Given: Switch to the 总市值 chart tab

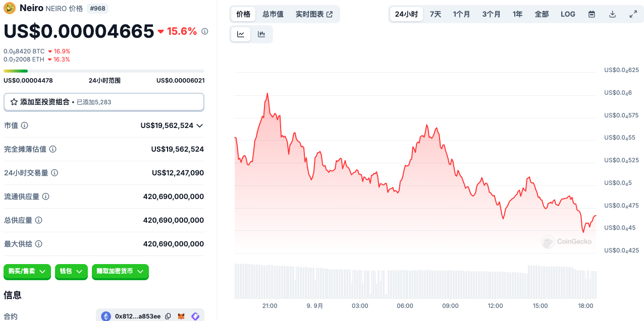Looking at the screenshot, I should pyautogui.click(x=273, y=14).
